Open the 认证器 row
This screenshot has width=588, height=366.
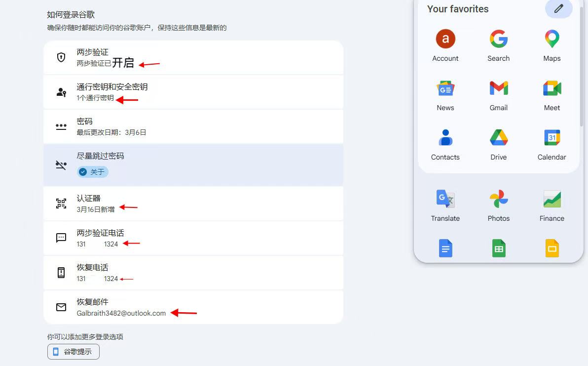click(193, 204)
